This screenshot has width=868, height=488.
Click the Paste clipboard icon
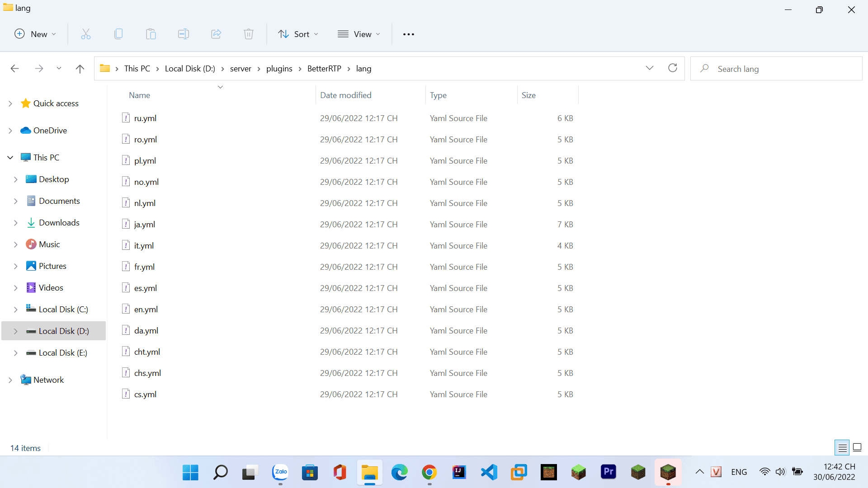151,34
